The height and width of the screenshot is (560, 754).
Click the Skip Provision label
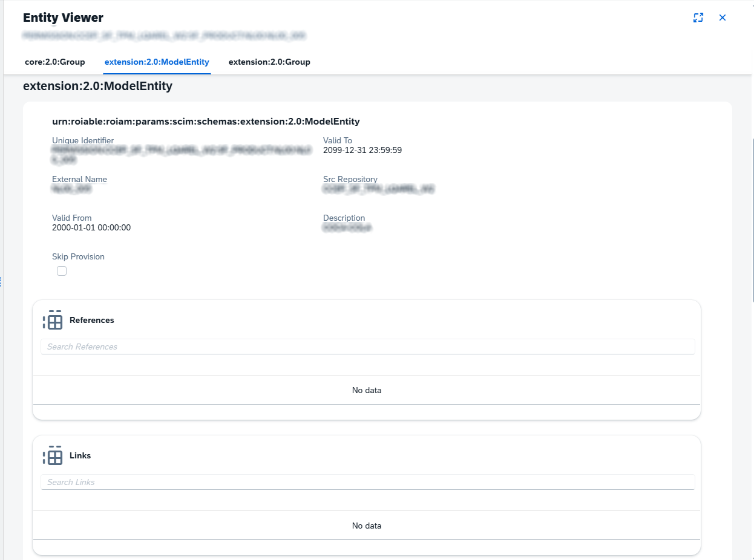point(78,256)
